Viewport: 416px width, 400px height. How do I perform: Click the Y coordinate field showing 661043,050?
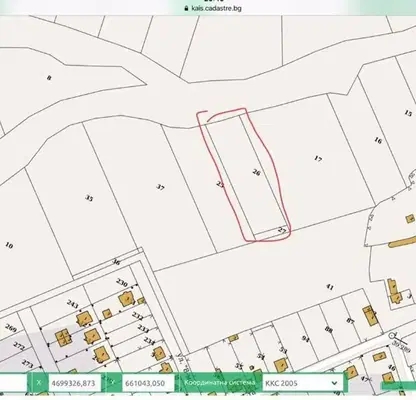(148, 383)
